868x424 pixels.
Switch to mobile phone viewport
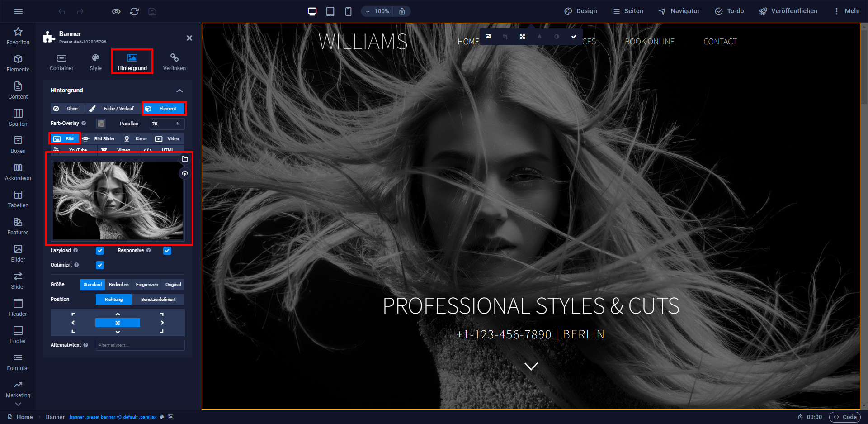[x=349, y=11]
